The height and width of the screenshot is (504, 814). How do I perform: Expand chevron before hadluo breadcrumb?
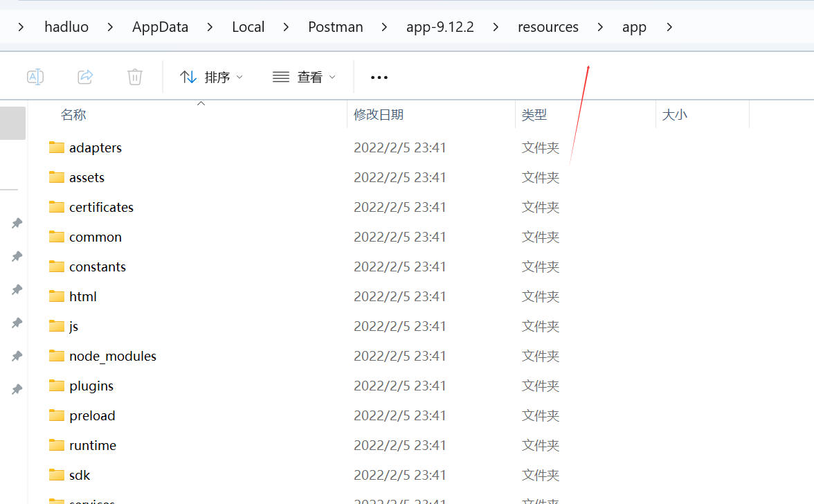(x=21, y=27)
